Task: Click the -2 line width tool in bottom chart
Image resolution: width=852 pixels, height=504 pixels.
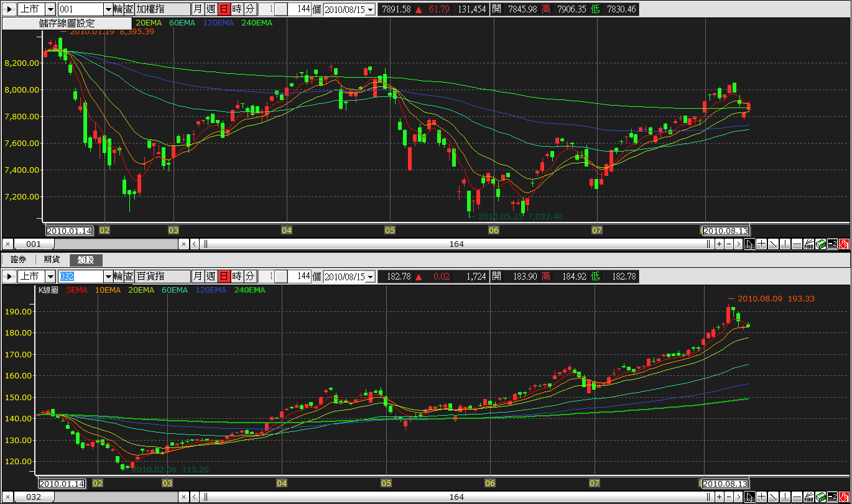Action: 832,497
